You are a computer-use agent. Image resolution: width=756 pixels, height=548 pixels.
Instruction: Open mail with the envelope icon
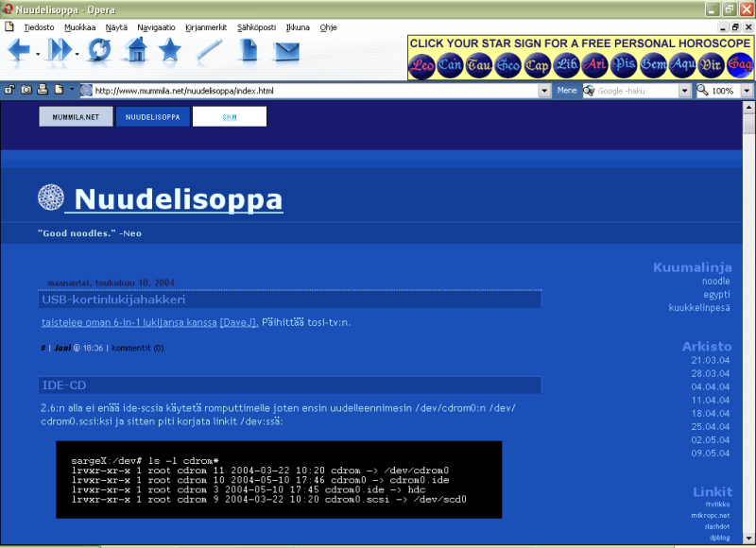coord(286,52)
